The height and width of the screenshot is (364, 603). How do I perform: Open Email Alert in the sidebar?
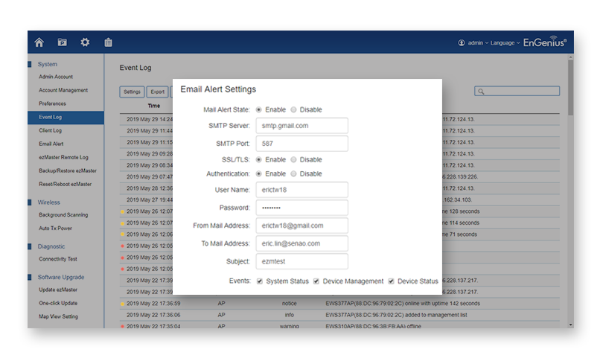point(51,144)
